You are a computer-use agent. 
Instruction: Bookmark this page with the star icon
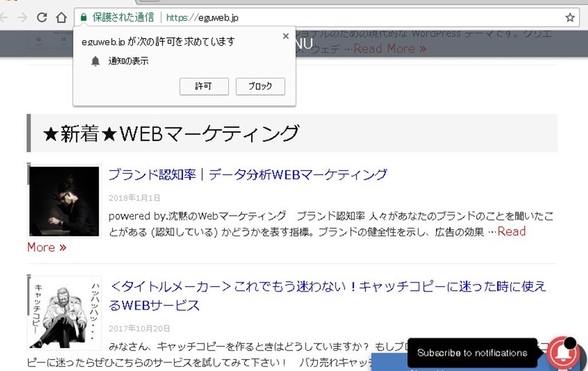click(x=570, y=18)
